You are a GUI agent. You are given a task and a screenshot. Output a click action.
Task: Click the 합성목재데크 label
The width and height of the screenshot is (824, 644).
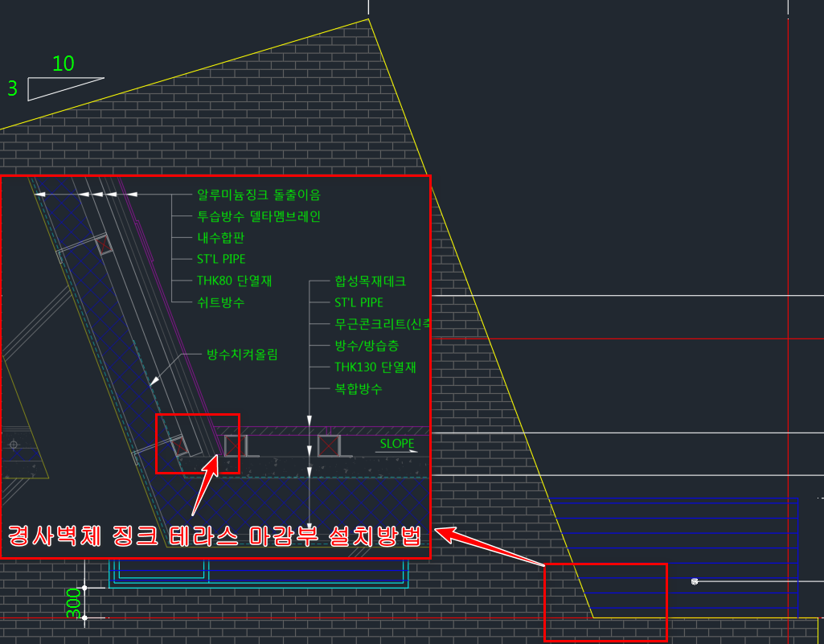(x=370, y=281)
